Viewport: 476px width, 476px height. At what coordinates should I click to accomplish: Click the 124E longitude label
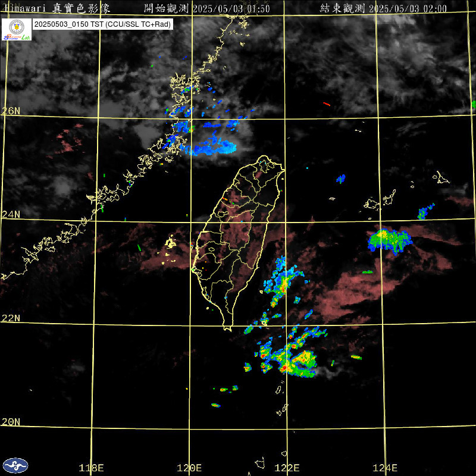click(x=385, y=468)
